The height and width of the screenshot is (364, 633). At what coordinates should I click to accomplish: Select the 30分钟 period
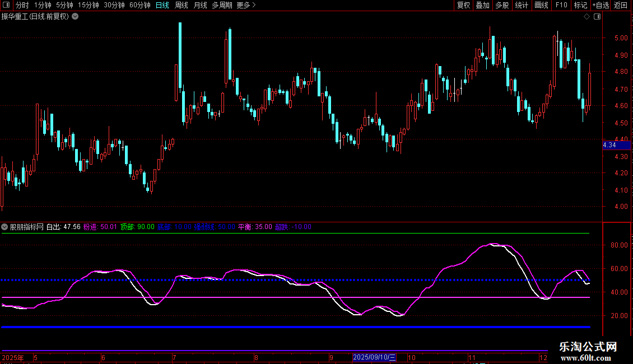tap(114, 5)
